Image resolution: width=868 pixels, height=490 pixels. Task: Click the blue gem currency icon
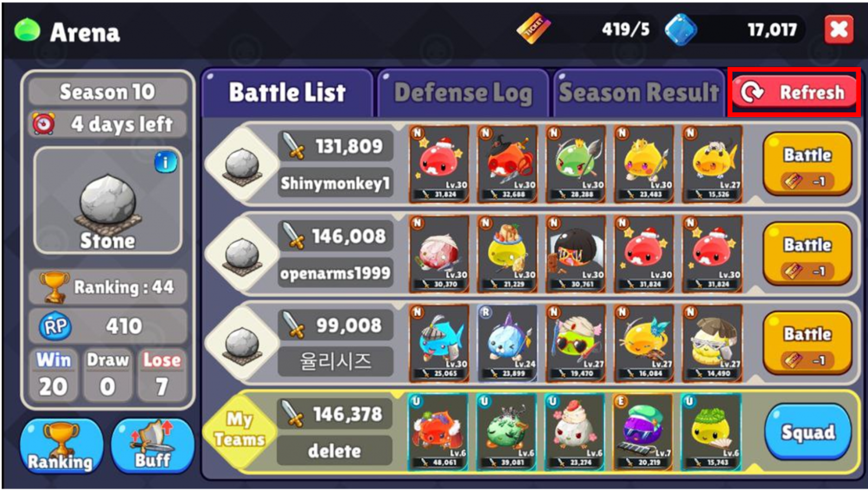[681, 30]
